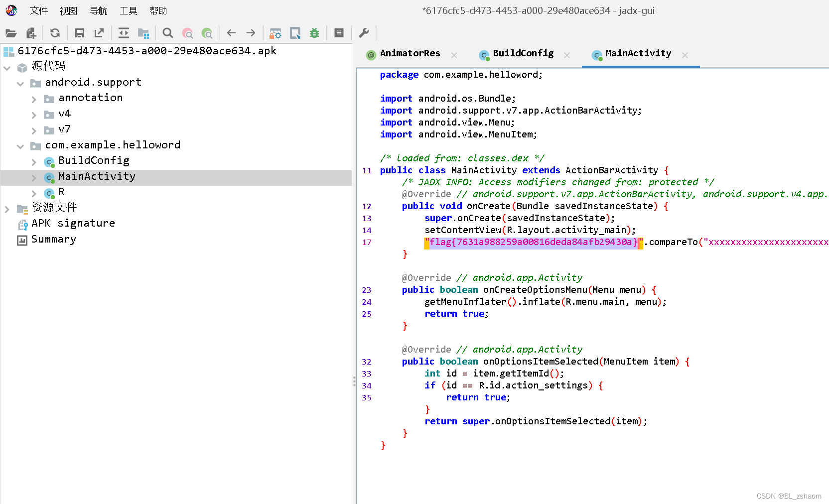
Task: Open the 导航 menu
Action: coord(98,11)
